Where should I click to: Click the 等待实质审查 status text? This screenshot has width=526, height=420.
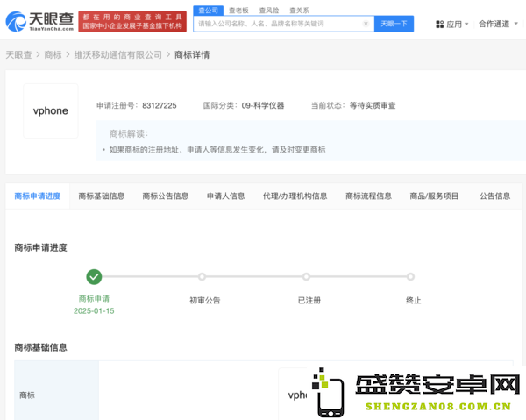pos(373,106)
